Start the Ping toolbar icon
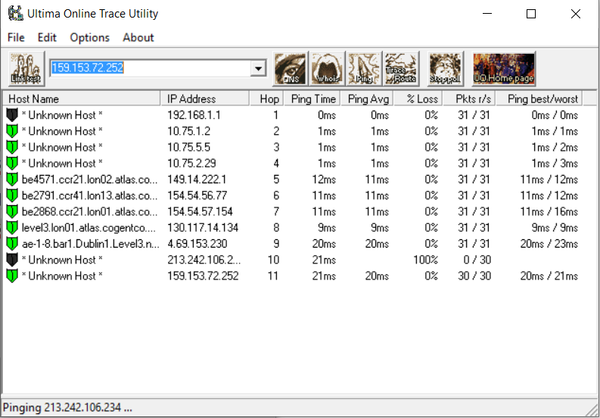 click(x=364, y=68)
